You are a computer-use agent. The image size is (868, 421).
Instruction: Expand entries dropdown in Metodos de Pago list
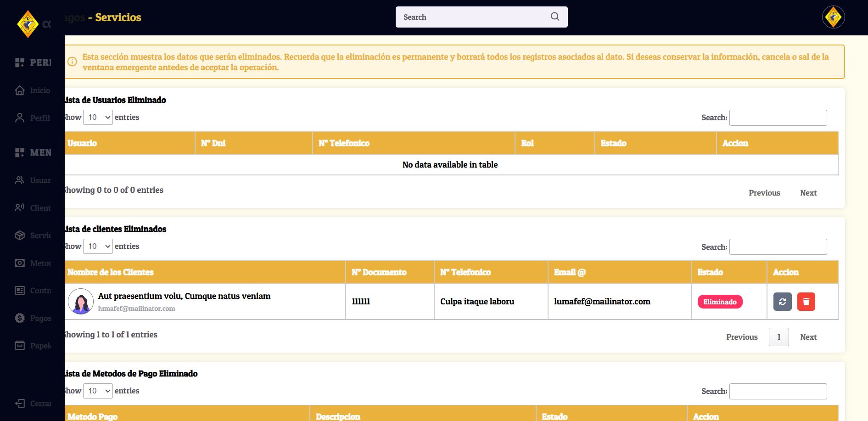click(98, 391)
